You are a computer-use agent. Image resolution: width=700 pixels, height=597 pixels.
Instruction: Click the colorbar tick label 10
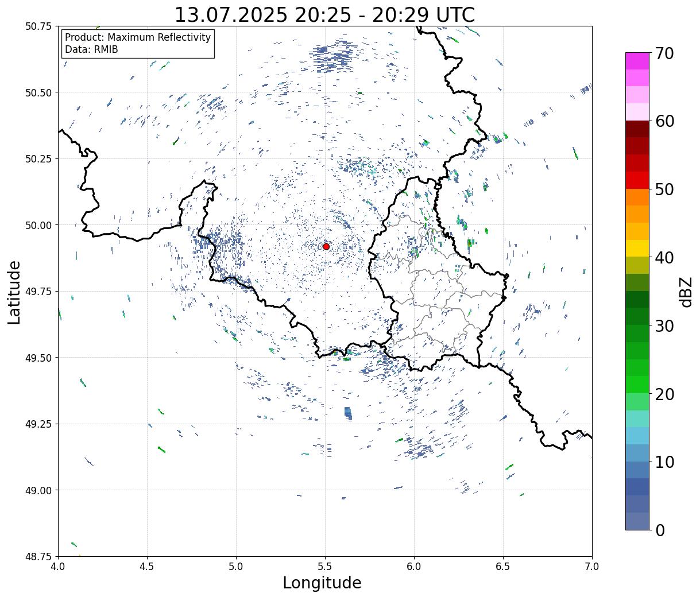click(664, 462)
